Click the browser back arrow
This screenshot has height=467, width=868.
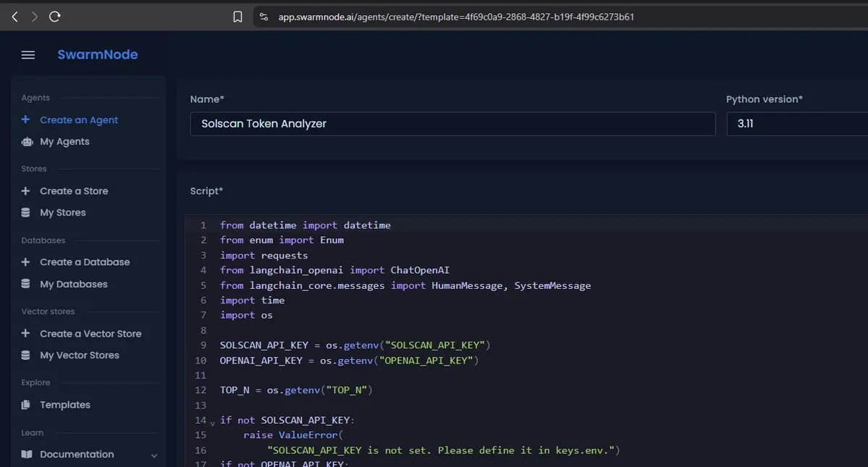(14, 17)
